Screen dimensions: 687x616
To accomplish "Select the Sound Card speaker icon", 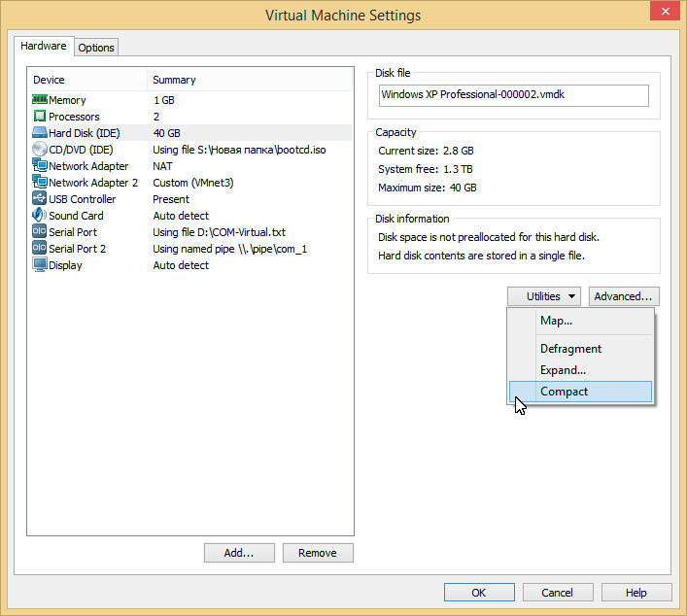I will (x=40, y=216).
